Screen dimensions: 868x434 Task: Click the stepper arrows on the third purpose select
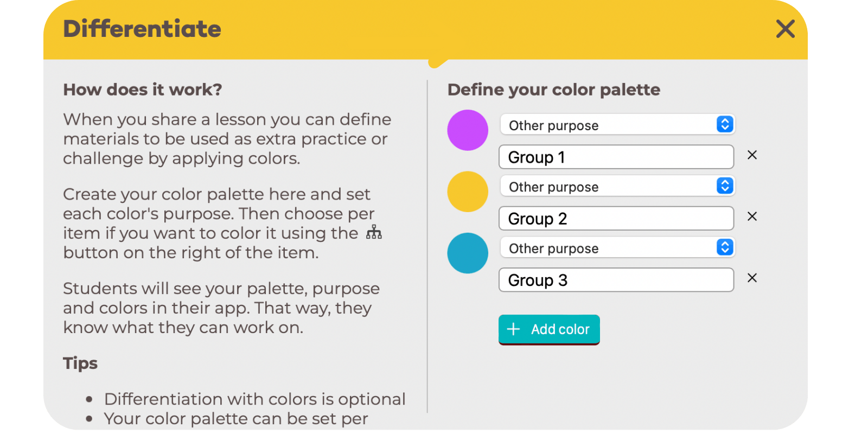(x=725, y=247)
